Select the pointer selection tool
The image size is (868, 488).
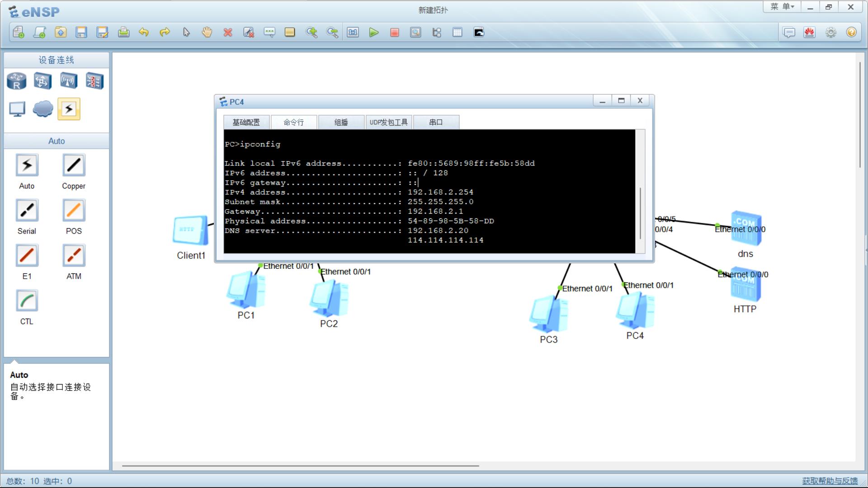coord(186,32)
